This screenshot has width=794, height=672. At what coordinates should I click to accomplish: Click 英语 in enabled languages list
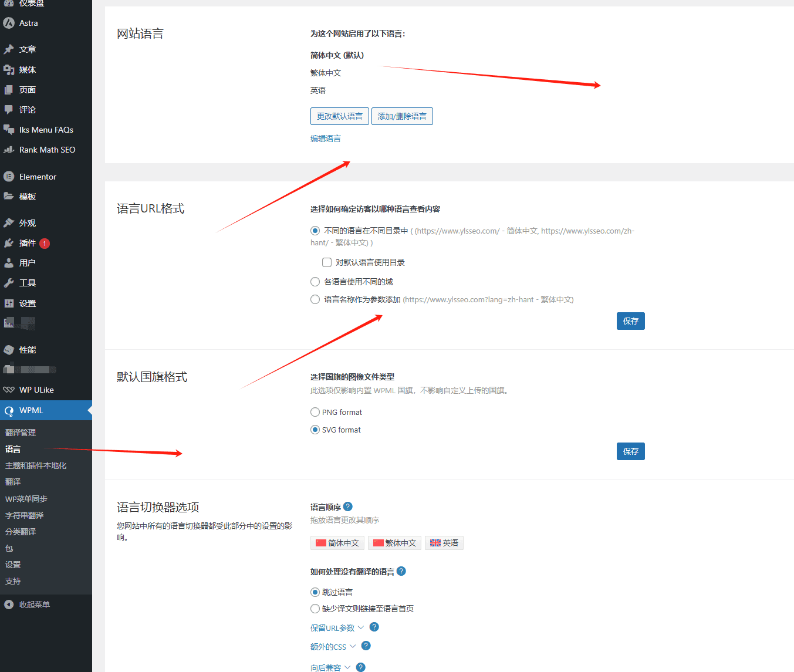pos(318,90)
